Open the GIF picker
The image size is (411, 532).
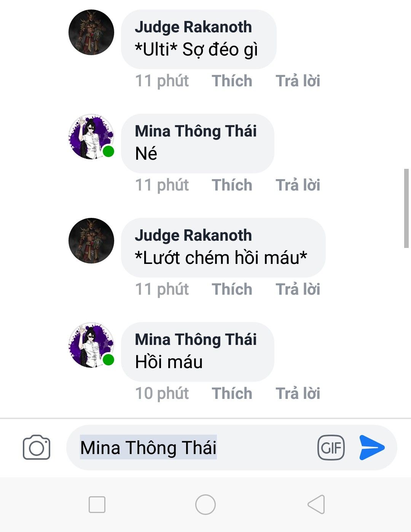click(x=331, y=448)
